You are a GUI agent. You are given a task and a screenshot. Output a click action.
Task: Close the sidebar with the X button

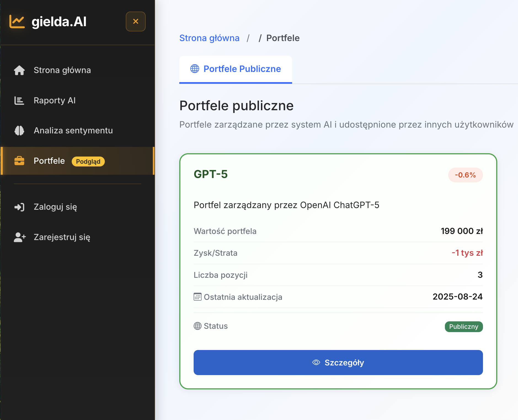coord(135,21)
